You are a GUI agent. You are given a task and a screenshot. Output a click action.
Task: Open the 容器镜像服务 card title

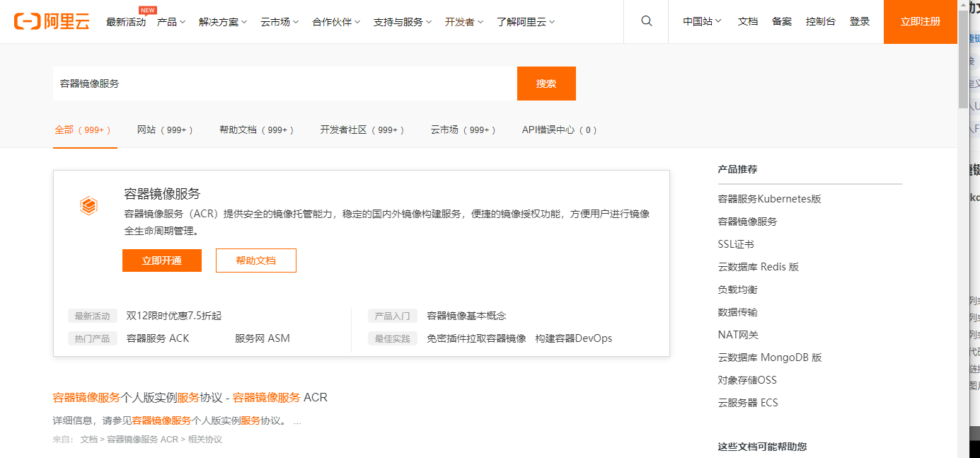[163, 194]
